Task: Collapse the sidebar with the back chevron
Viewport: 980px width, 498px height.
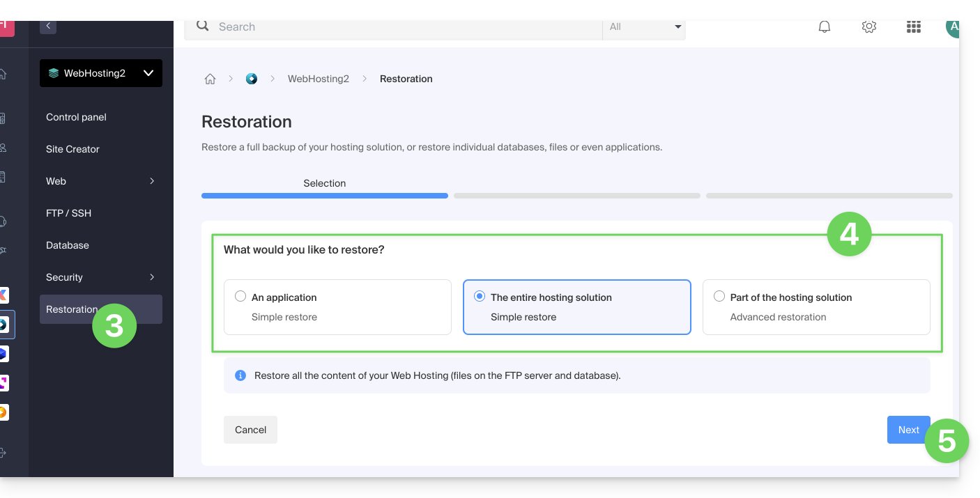Action: (48, 26)
